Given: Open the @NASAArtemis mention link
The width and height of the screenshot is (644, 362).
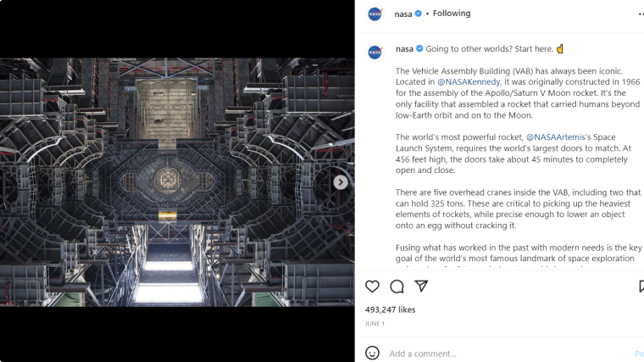Looking at the screenshot, I should [x=556, y=136].
